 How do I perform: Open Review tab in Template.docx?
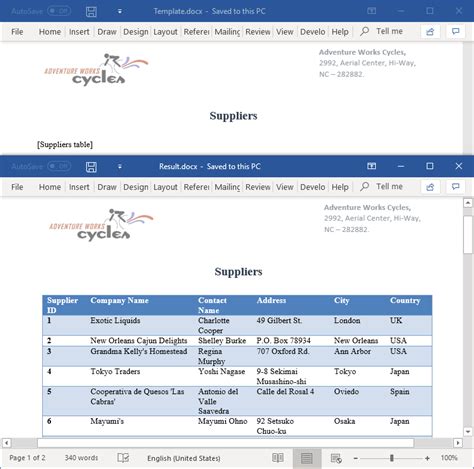coord(258,32)
